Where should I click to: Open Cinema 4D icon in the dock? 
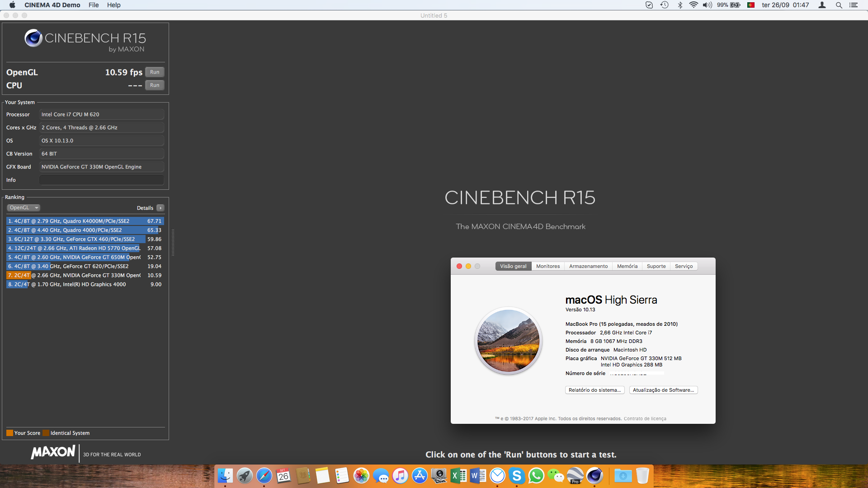(594, 475)
